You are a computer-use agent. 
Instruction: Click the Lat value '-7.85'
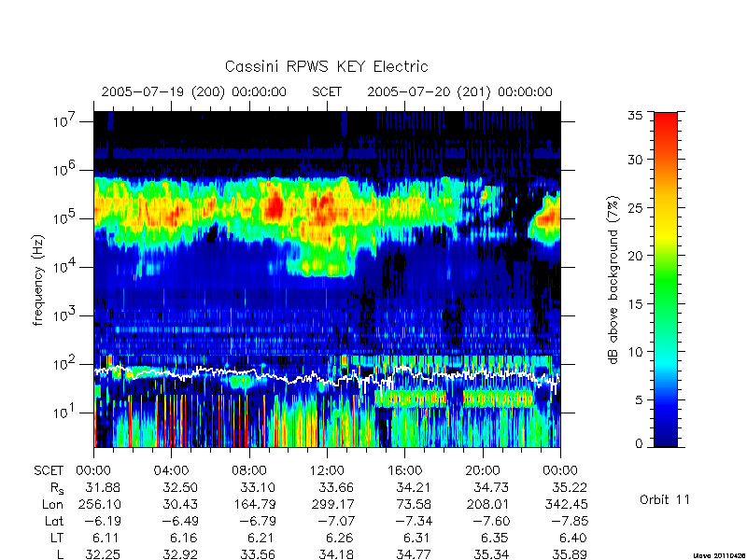[x=570, y=521]
